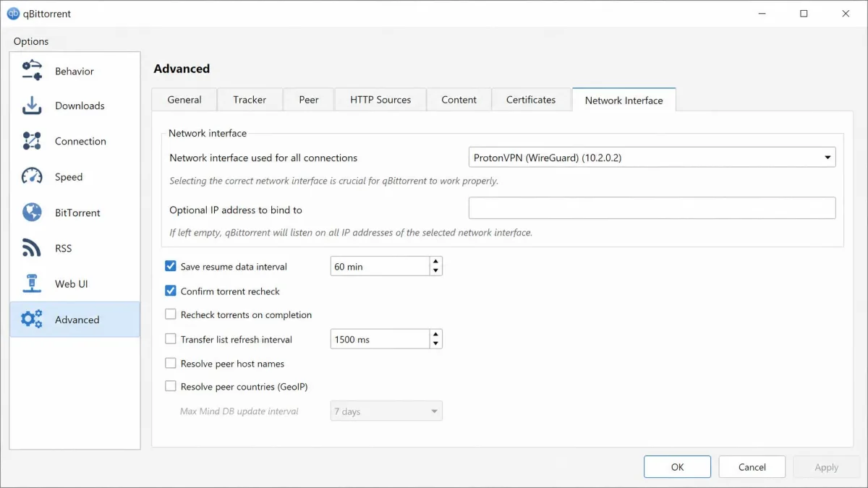The height and width of the screenshot is (488, 868).
Task: Click the Downloads tray arrow icon
Action: [32, 106]
